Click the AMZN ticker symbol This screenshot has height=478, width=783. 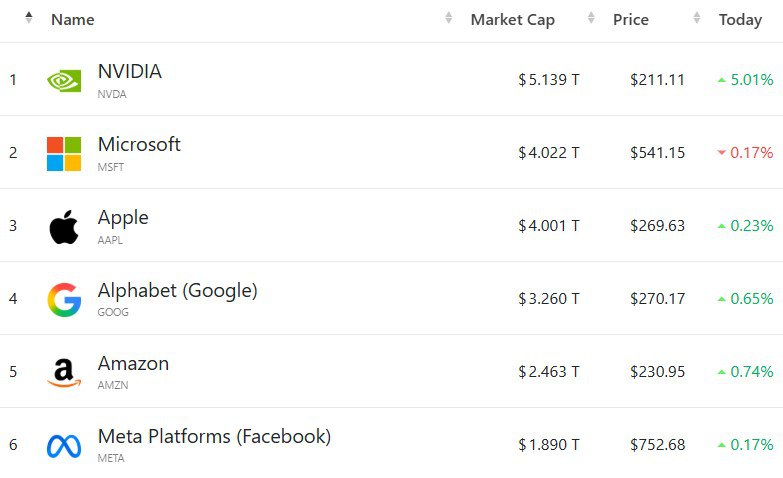[x=112, y=386]
